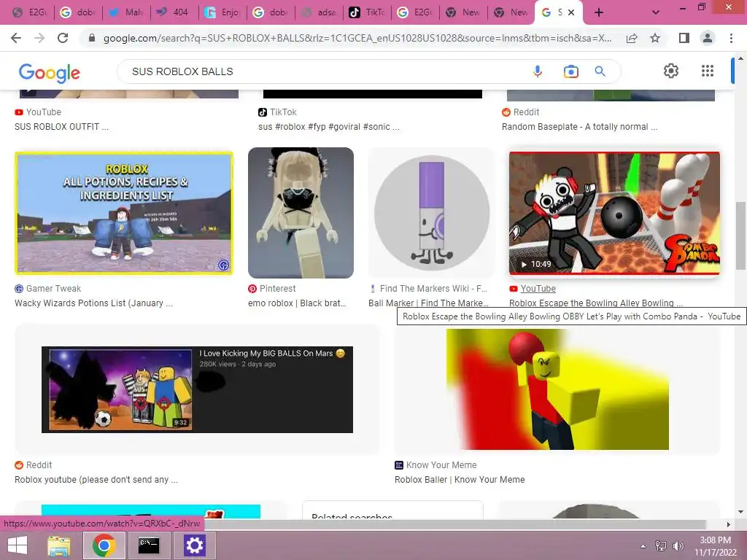Go back to the previous page
The image size is (747, 560).
[16, 38]
